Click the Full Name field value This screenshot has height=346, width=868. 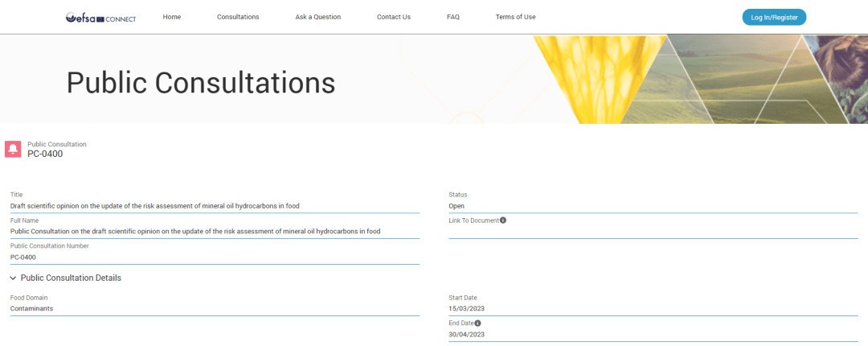[x=194, y=232]
